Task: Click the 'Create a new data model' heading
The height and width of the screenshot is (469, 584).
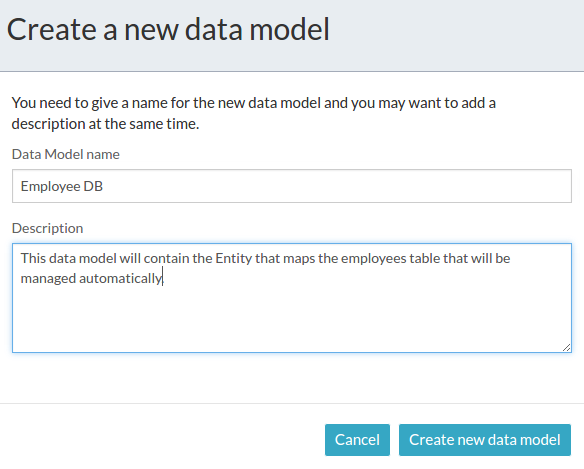Action: 168,29
